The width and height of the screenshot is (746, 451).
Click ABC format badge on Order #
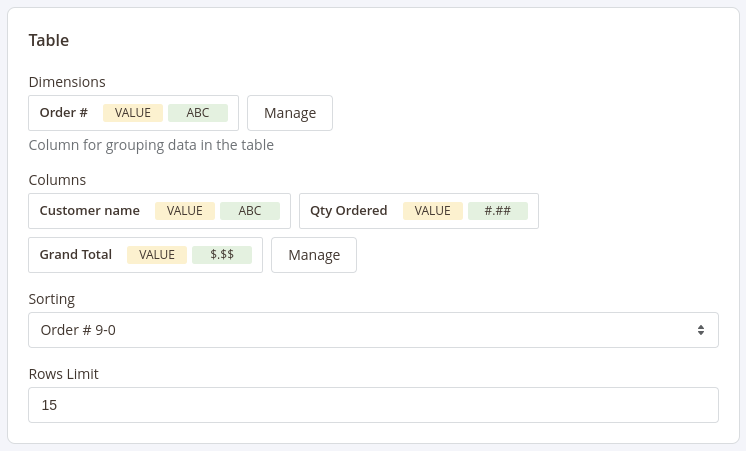198,113
